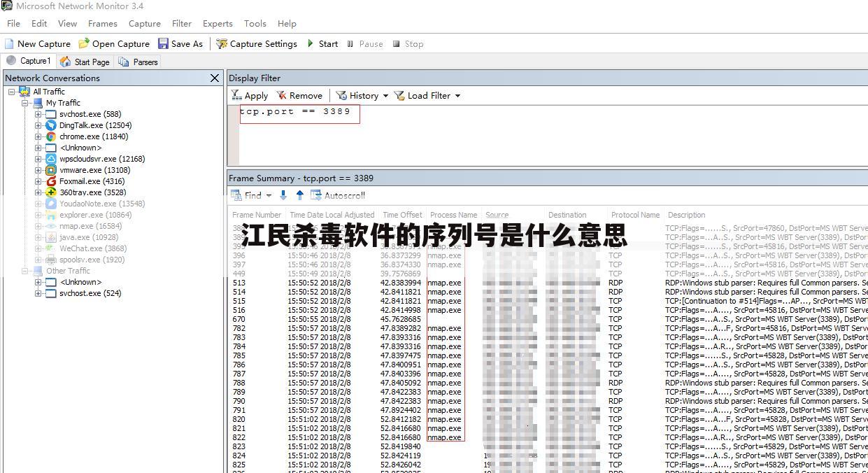
Task: Expand the DingTalk.exe (12504) node
Action: [38, 125]
